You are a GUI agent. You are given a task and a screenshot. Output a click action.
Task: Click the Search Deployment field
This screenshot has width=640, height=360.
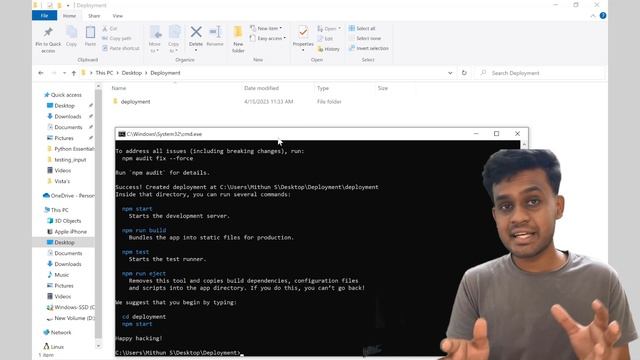541,73
